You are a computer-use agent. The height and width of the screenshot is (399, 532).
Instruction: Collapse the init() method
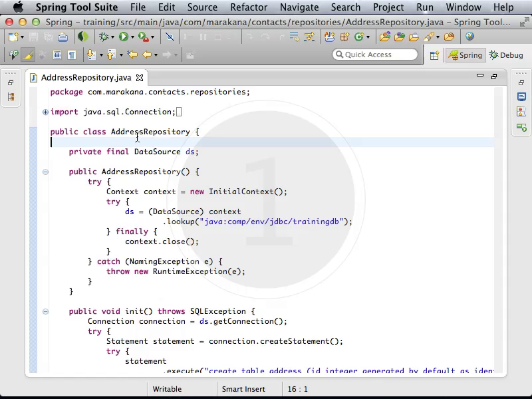[45, 311]
